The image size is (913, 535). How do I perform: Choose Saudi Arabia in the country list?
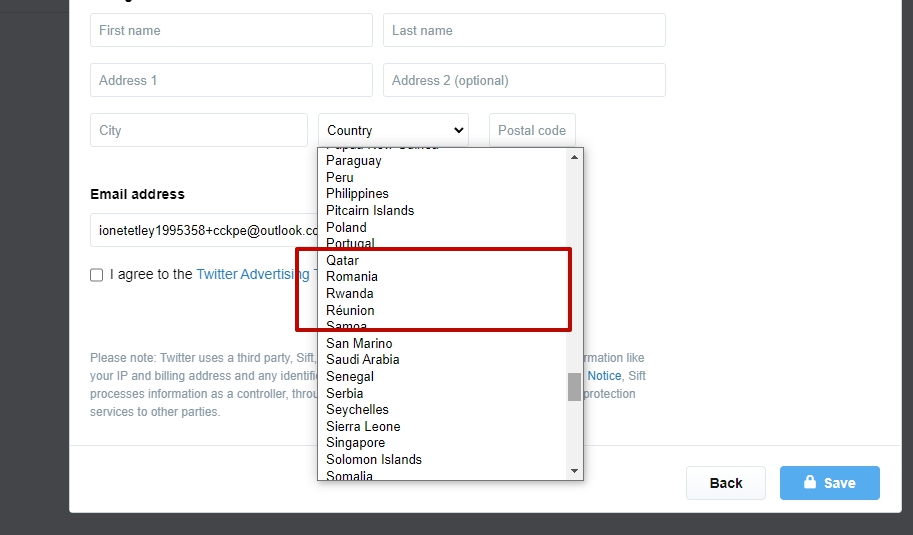(x=443, y=360)
